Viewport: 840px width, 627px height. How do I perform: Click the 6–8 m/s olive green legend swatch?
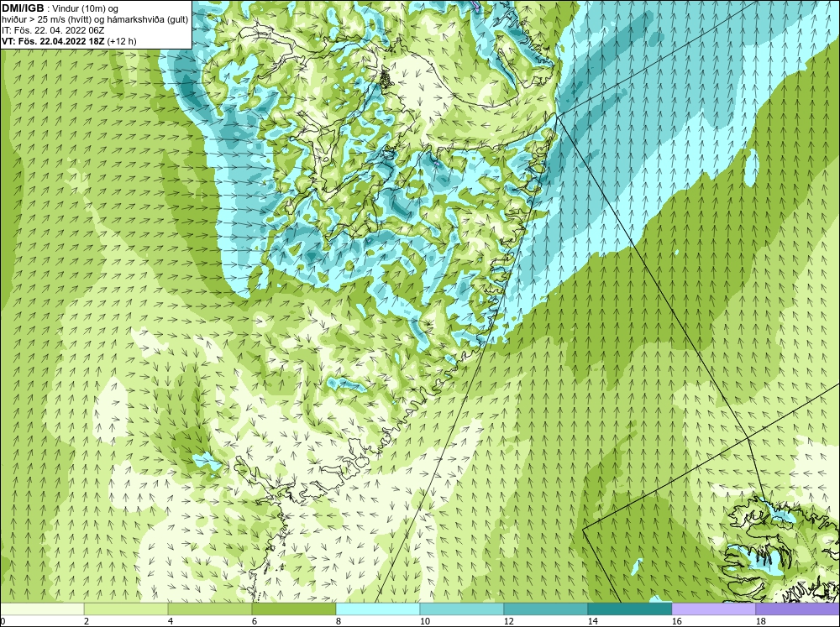(294, 609)
